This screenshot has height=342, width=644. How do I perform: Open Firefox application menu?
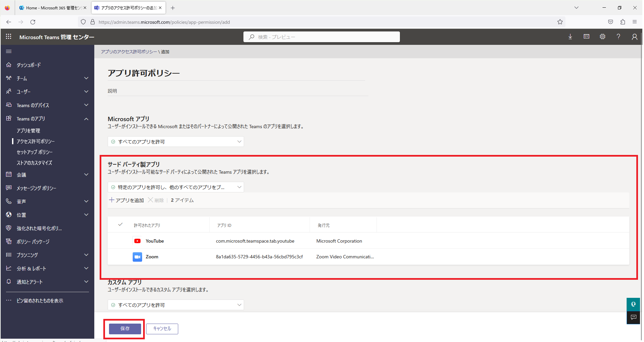point(635,22)
